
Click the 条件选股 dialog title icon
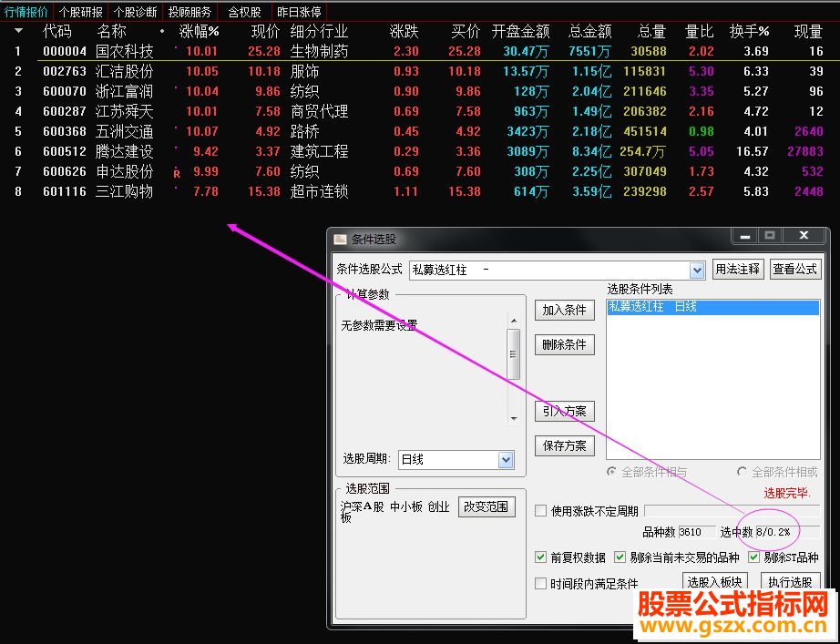[340, 240]
